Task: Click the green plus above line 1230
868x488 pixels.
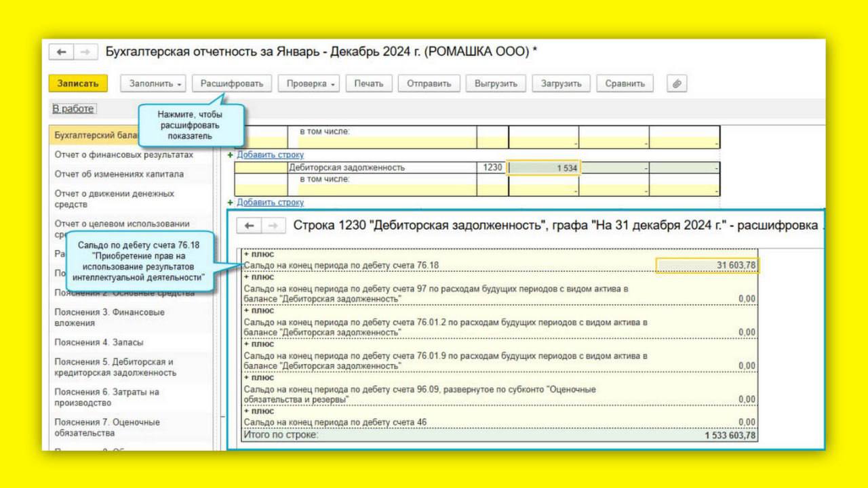Action: click(x=230, y=155)
